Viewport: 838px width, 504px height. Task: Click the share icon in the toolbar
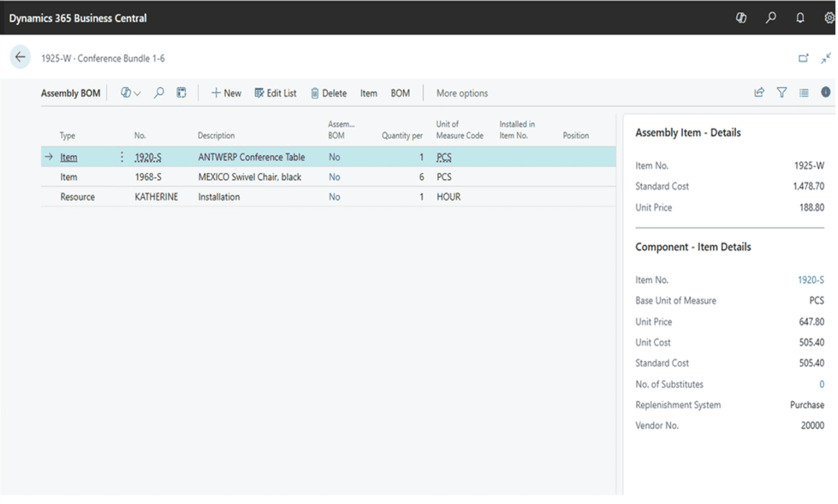(x=759, y=93)
